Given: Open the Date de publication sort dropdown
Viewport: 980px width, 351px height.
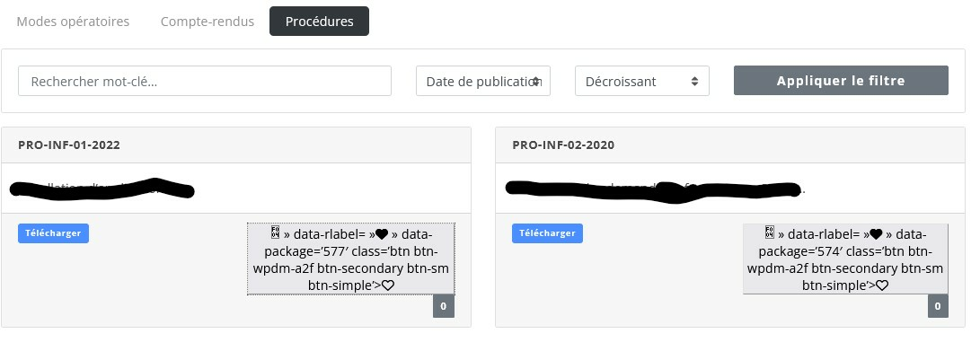Looking at the screenshot, I should click(x=483, y=81).
